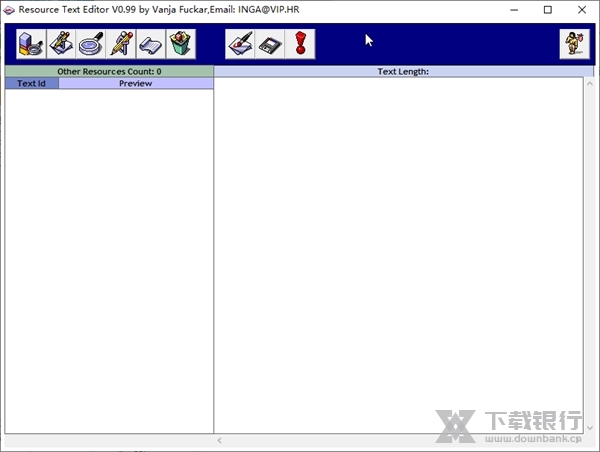The height and width of the screenshot is (452, 600).
Task: Click the Preview column header
Action: (135, 83)
